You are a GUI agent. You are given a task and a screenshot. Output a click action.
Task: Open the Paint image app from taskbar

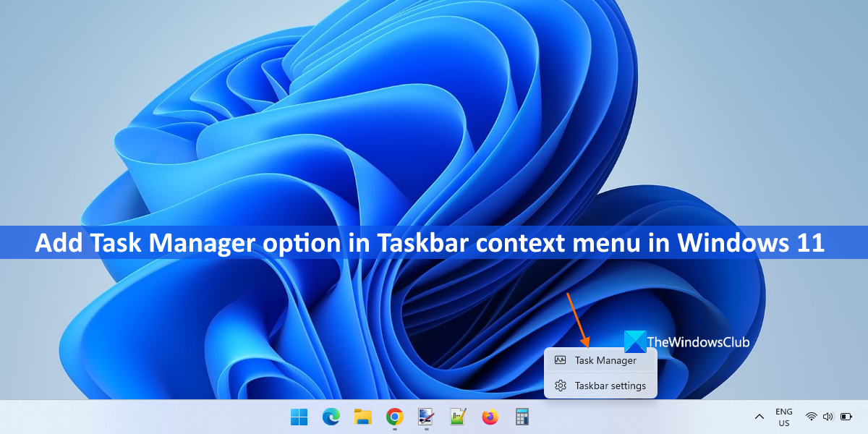coord(425,417)
